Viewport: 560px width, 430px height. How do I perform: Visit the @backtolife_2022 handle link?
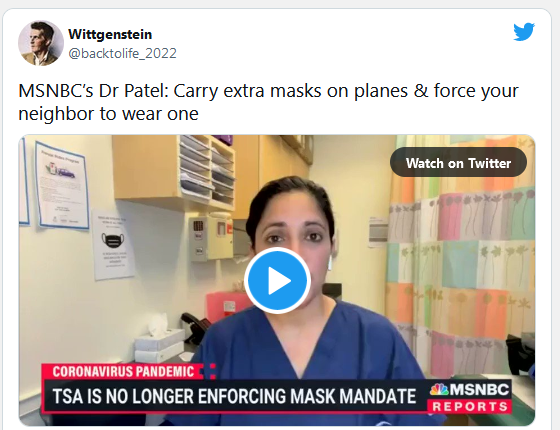point(122,54)
